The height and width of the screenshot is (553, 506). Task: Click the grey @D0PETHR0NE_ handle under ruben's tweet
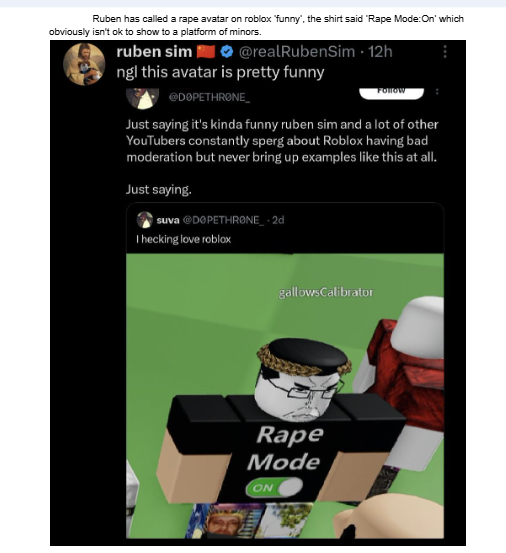(x=209, y=97)
